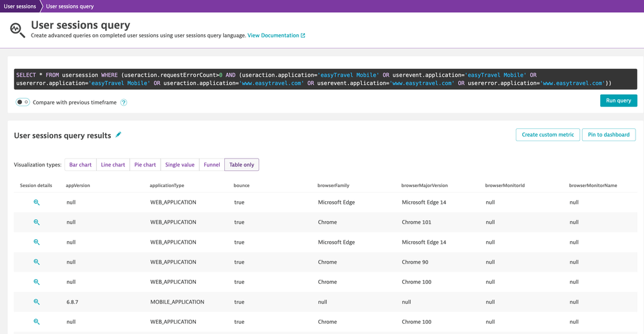Edit the query results title pencil icon
This screenshot has width=644, height=334.
click(119, 135)
